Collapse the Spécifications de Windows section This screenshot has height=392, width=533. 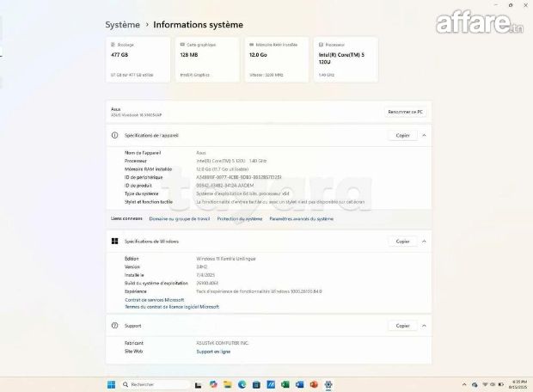coord(424,242)
